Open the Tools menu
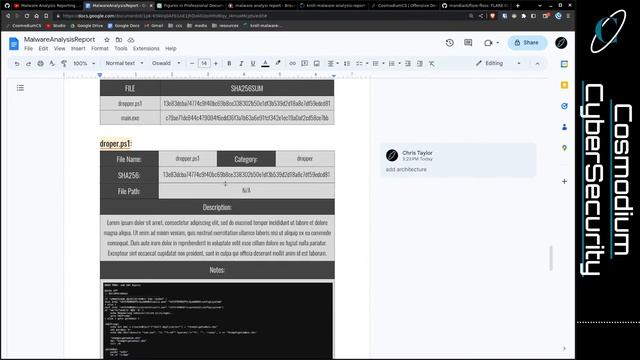This screenshot has width=640, height=360. (x=121, y=49)
